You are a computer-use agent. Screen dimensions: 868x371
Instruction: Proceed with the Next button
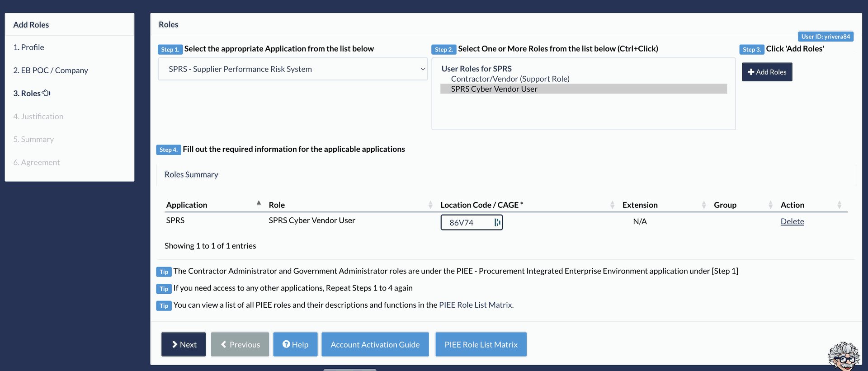pos(184,344)
